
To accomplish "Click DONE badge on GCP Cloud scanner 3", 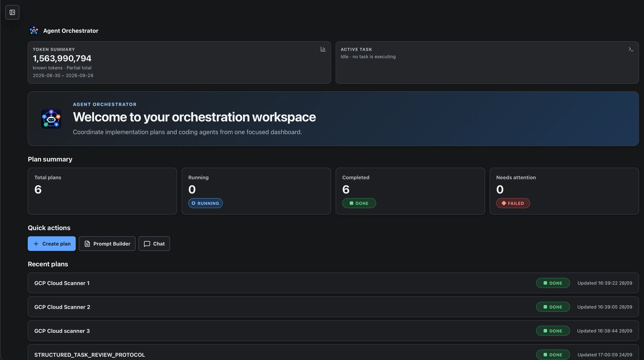I will pos(553,331).
